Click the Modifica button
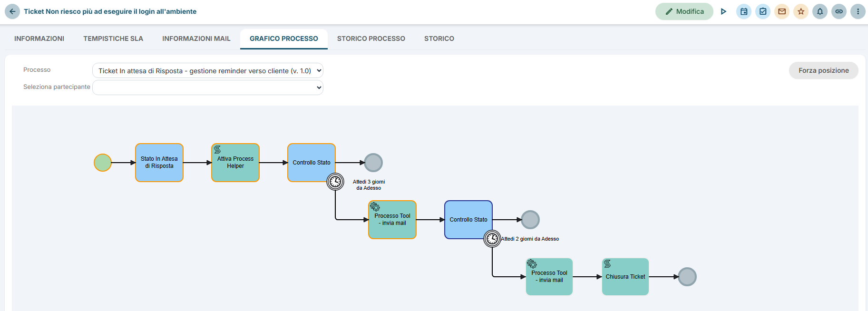 tap(684, 11)
